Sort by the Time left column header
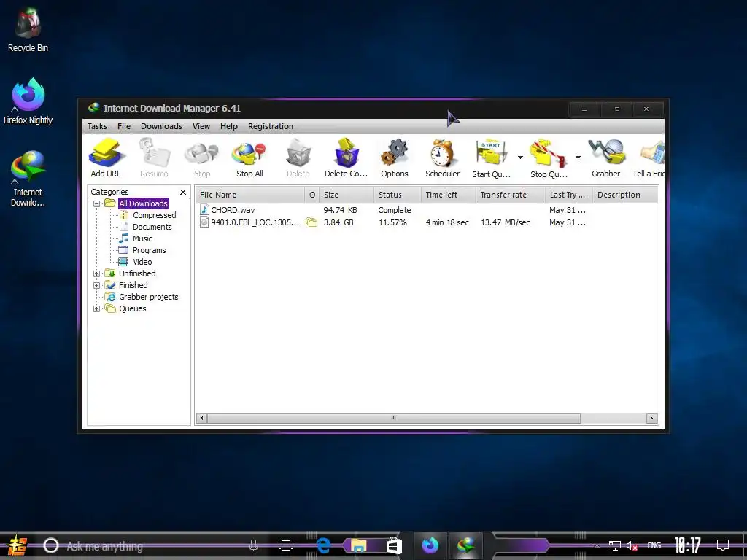Image resolution: width=747 pixels, height=560 pixels. point(449,195)
